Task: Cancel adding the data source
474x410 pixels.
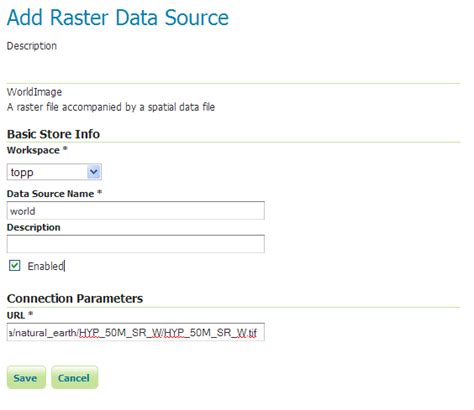Action: pyautogui.click(x=74, y=377)
